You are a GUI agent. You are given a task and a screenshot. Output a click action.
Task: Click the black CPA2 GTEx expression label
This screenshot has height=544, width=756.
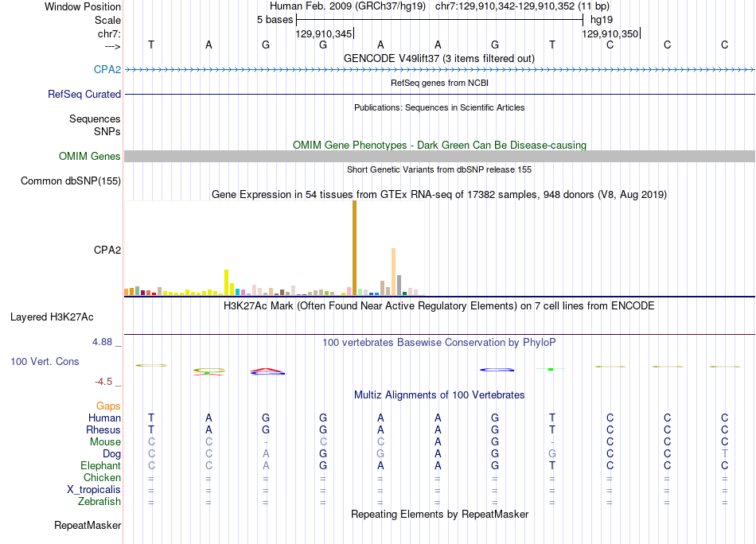107,250
